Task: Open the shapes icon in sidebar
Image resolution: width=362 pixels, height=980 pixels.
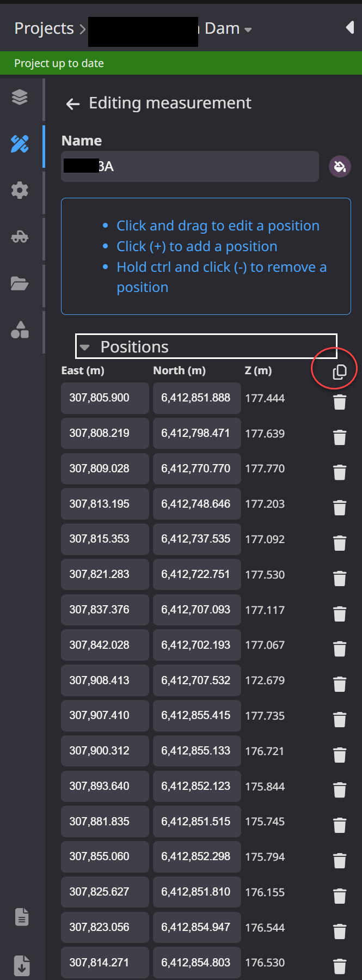Action: 20,330
